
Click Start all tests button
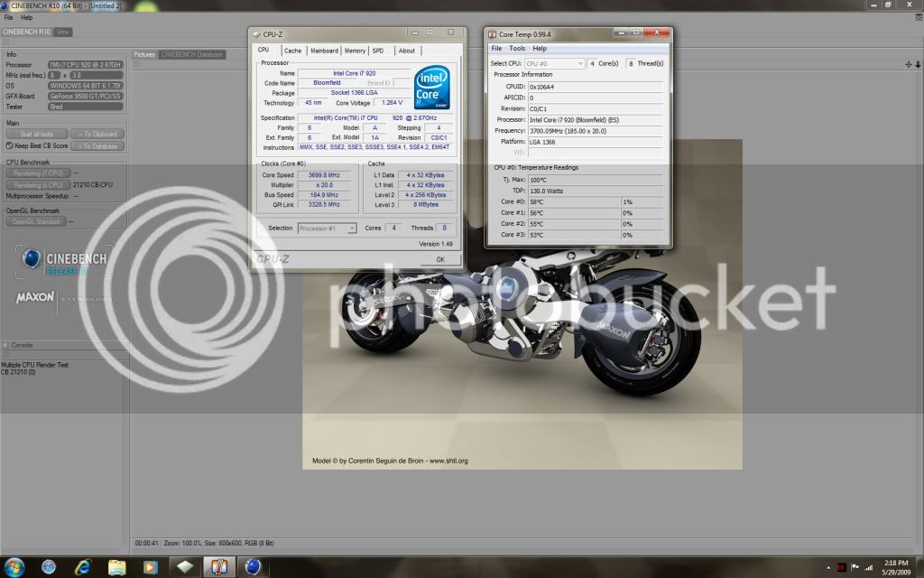(36, 135)
